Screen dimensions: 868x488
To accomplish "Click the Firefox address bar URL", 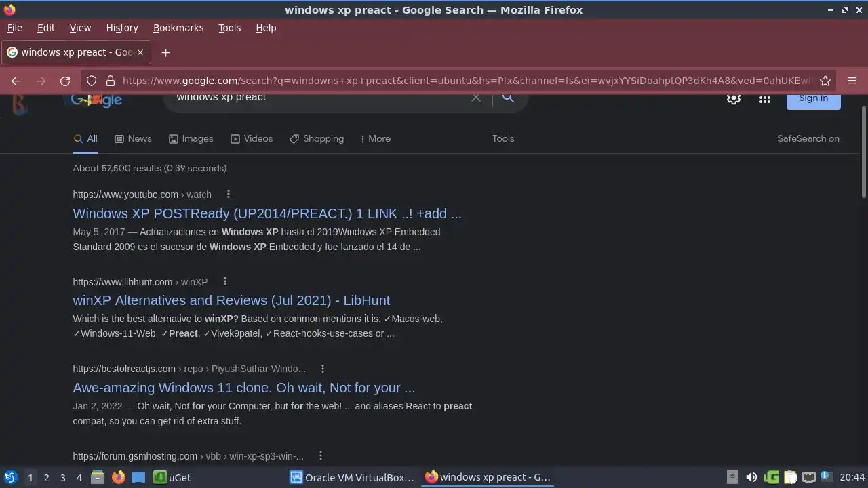I will tap(467, 81).
